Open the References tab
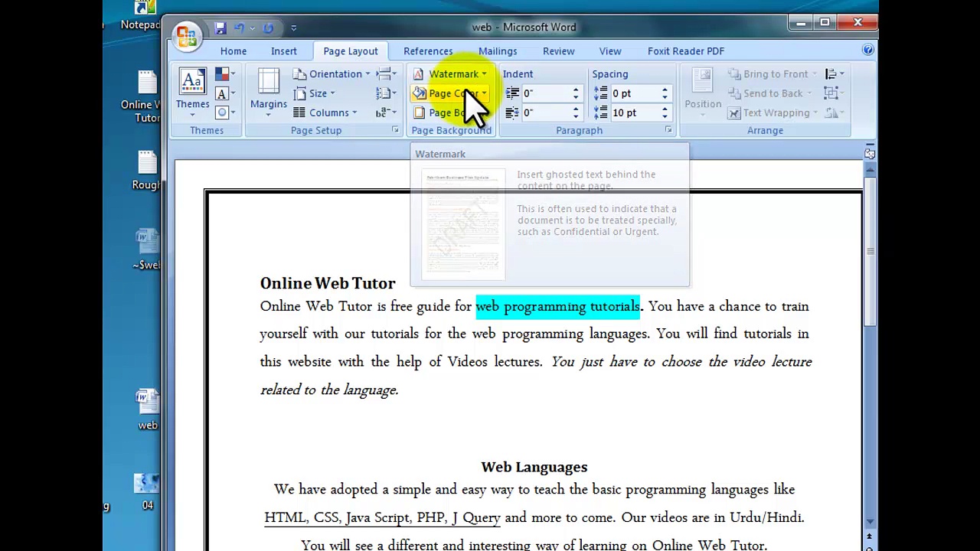This screenshot has height=551, width=980. point(428,51)
